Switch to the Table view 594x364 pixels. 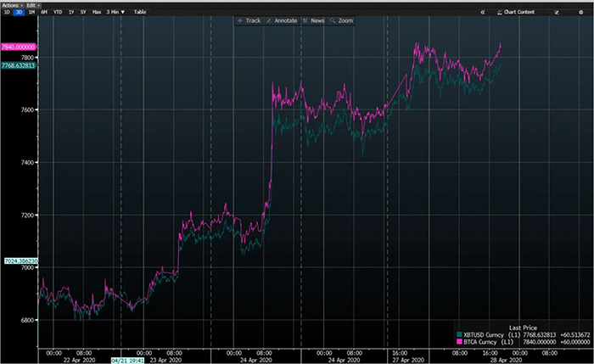(x=140, y=13)
